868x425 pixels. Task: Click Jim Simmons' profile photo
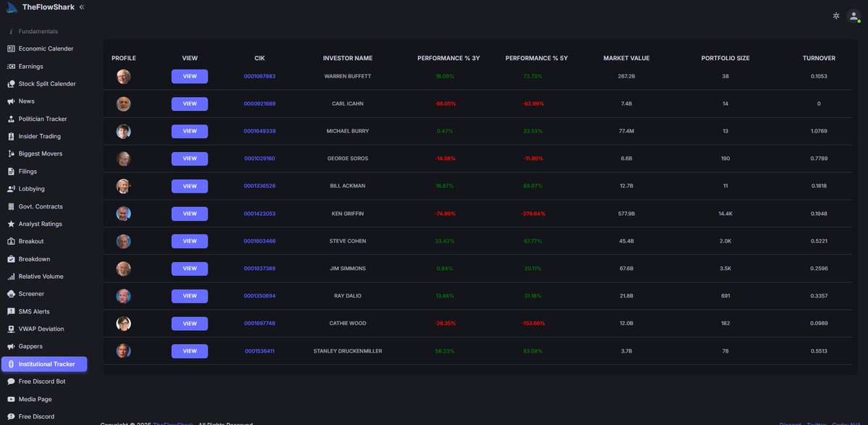point(124,269)
